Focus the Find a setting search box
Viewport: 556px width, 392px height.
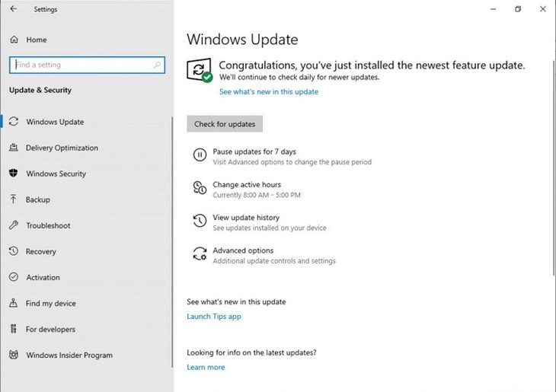tap(87, 65)
